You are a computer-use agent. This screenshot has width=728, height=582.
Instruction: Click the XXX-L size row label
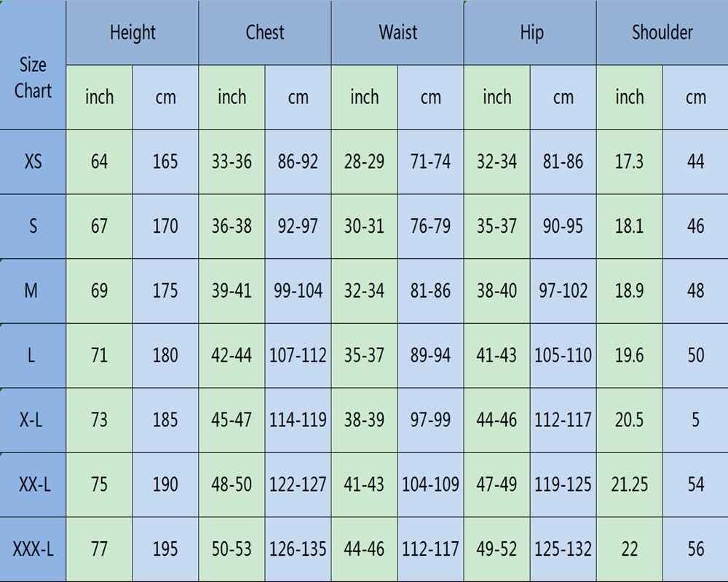click(x=33, y=549)
